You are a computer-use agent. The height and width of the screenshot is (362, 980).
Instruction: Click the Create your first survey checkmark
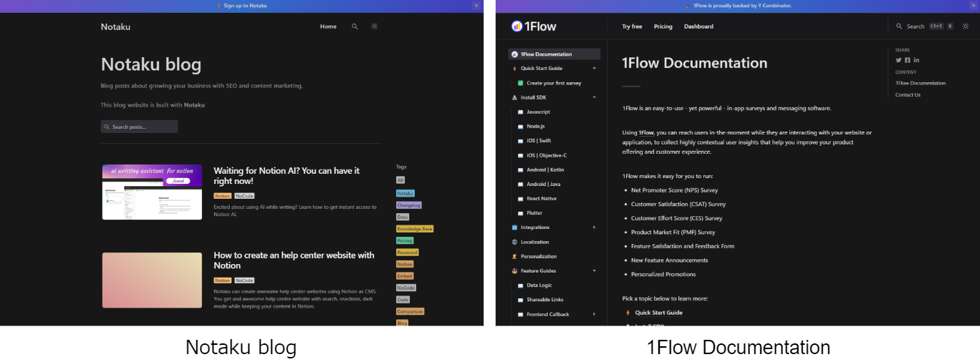(x=521, y=83)
